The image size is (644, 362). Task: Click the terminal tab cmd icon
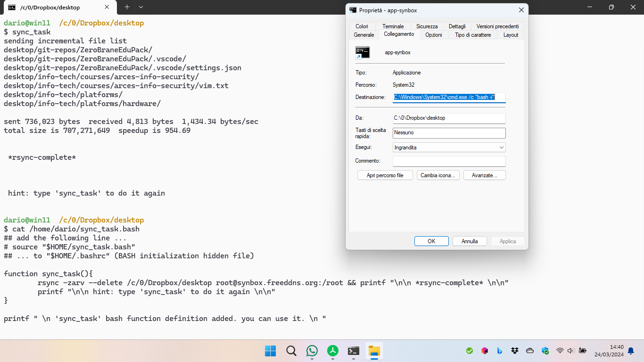tap(12, 7)
